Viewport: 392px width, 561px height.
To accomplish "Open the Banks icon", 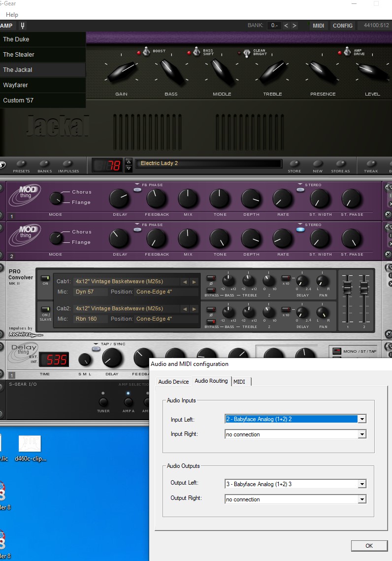I will pos(45,164).
